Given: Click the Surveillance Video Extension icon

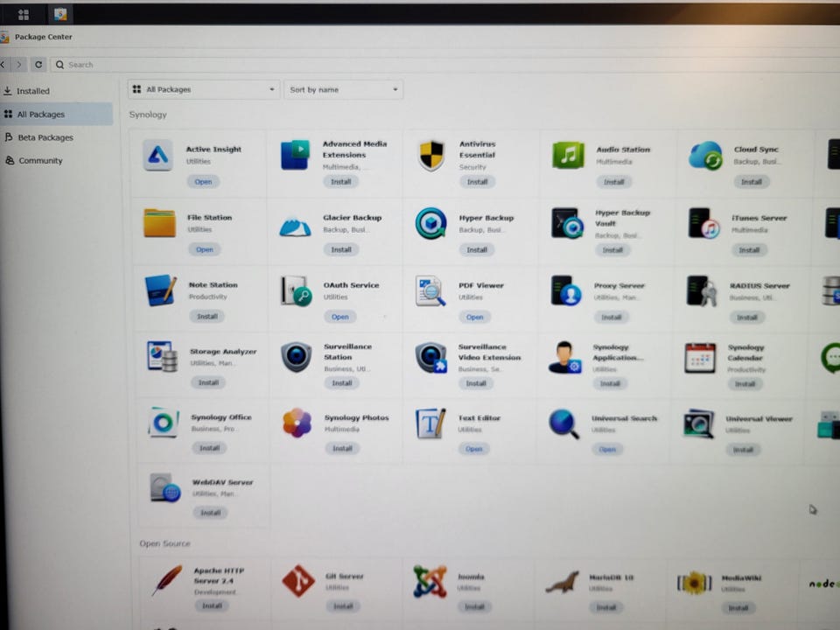Looking at the screenshot, I should click(x=430, y=358).
